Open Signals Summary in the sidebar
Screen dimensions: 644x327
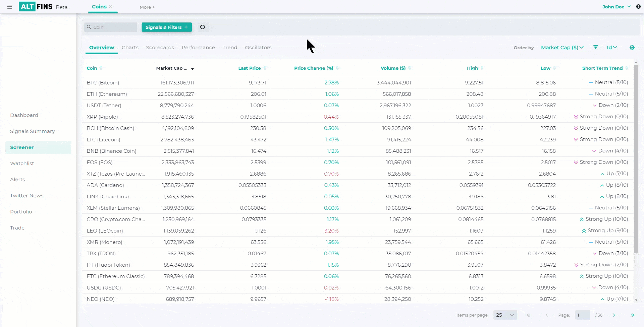point(33,131)
